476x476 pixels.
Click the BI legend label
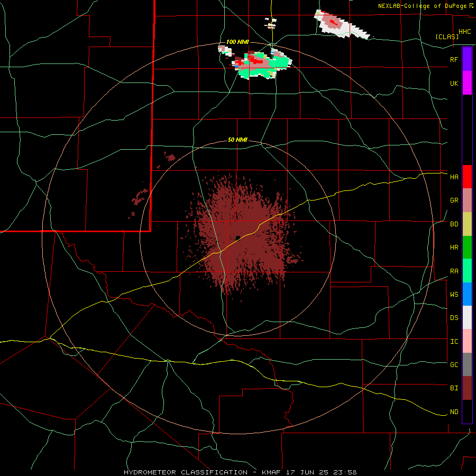[454, 388]
